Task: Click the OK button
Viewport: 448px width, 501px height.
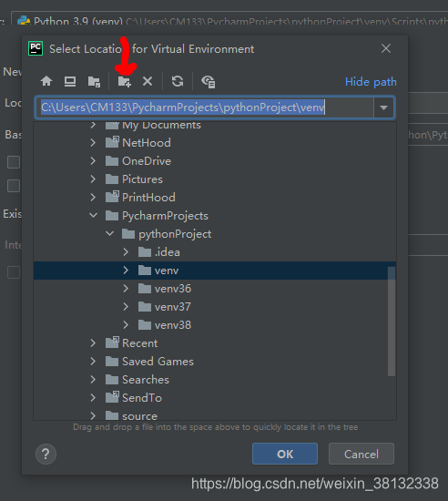Action: point(285,454)
